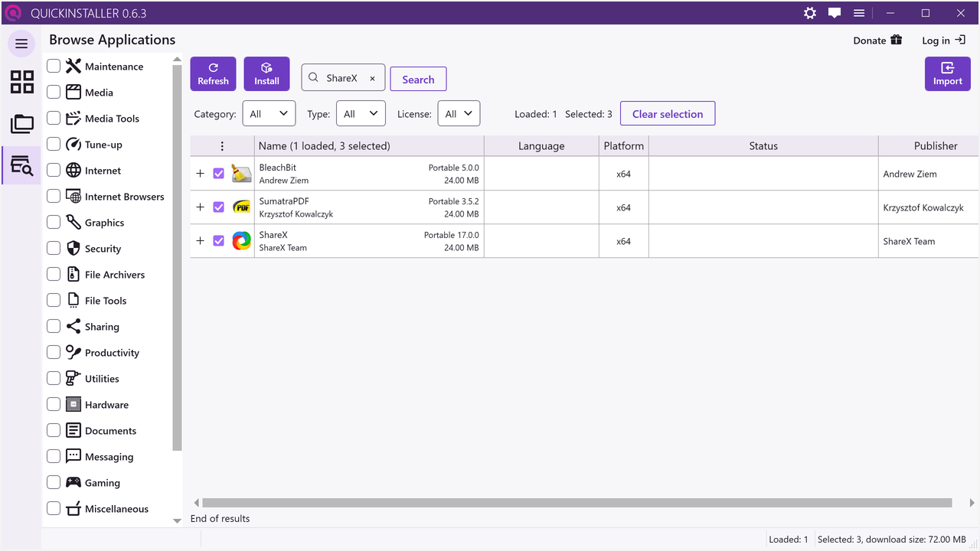The width and height of the screenshot is (980, 551).
Task: Click the category list vertical scrollbar
Action: pos(178,258)
